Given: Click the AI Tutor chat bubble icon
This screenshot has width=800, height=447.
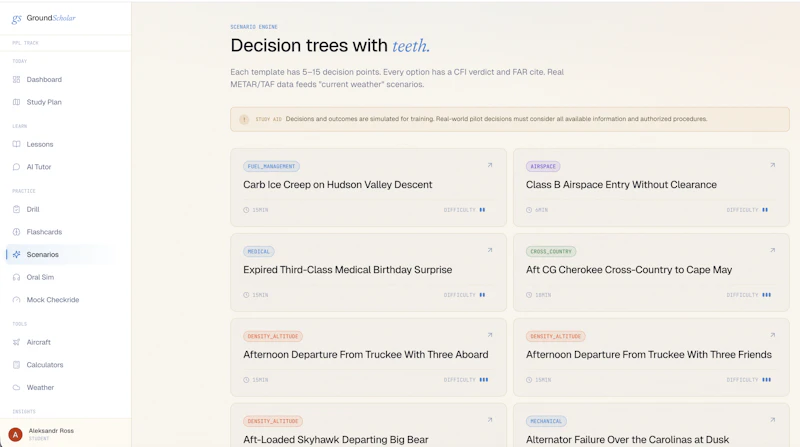Looking at the screenshot, I should click(x=16, y=167).
